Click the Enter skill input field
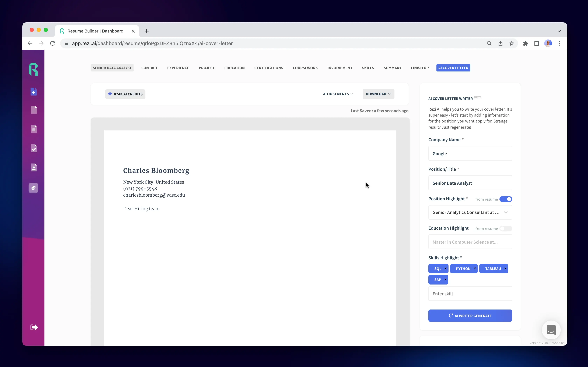This screenshot has width=588, height=367. [470, 294]
